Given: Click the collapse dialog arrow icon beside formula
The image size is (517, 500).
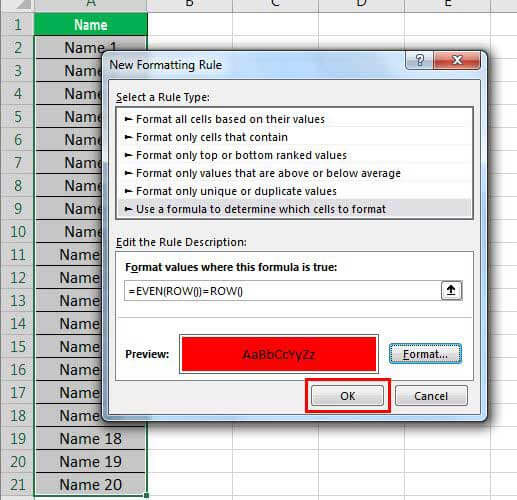Looking at the screenshot, I should [451, 290].
